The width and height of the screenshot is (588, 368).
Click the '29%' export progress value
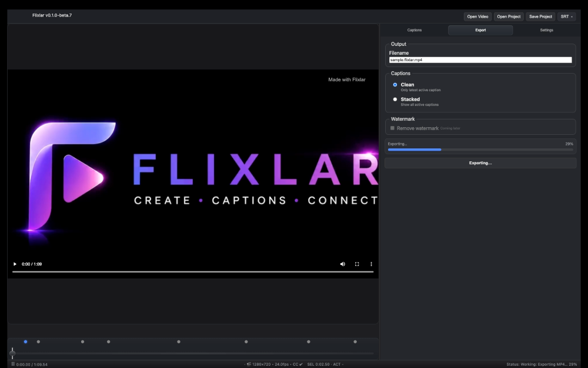(569, 144)
